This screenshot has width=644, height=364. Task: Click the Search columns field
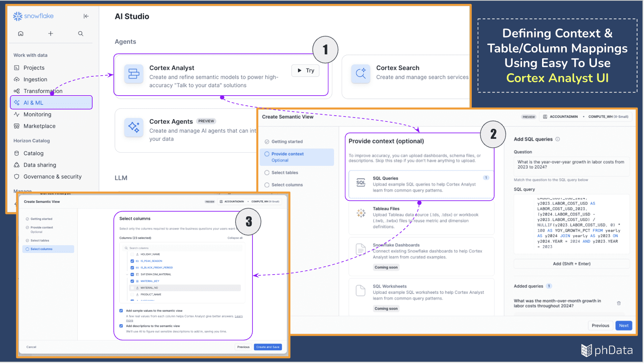183,248
